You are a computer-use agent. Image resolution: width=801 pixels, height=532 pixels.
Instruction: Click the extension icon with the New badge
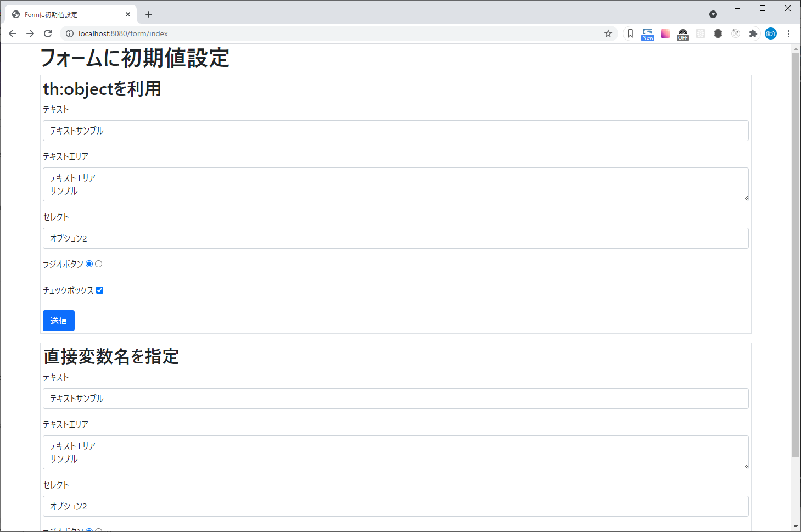[647, 33]
